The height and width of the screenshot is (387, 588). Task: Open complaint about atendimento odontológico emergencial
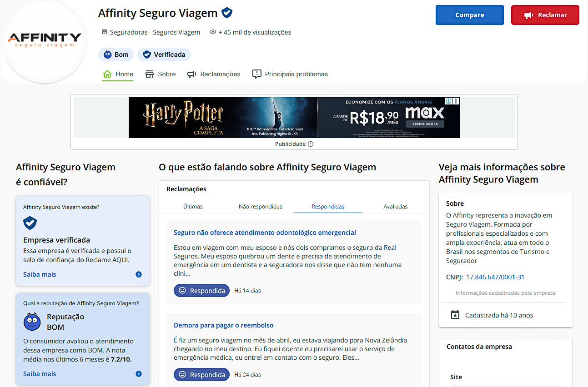(265, 233)
